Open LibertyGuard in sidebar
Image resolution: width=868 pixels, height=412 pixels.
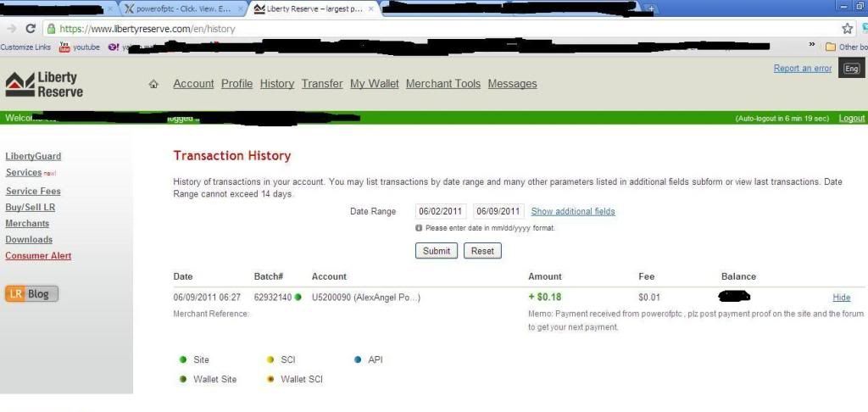[x=33, y=156]
